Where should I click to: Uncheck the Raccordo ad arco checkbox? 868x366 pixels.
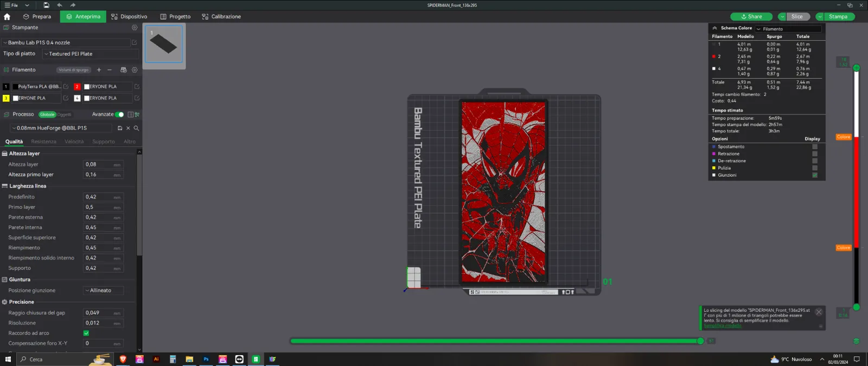(x=86, y=333)
